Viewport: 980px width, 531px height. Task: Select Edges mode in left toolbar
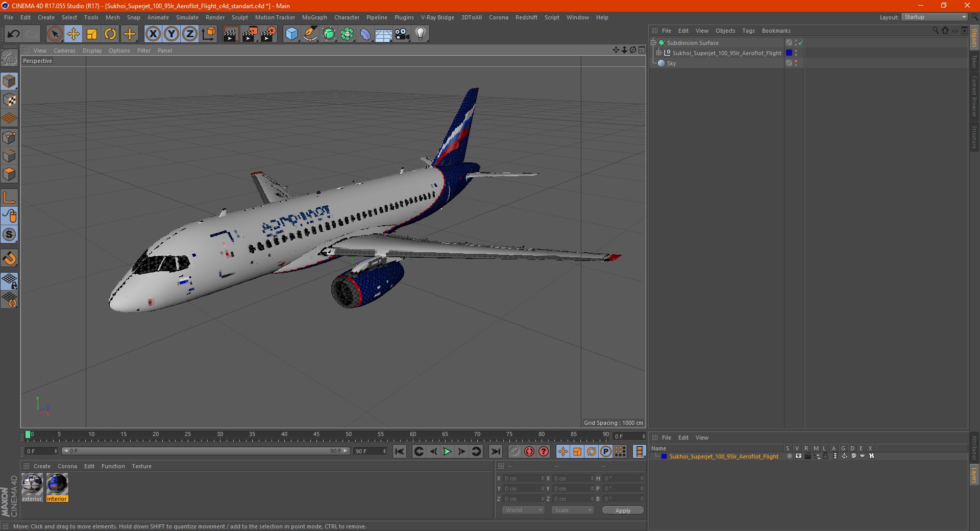point(10,156)
